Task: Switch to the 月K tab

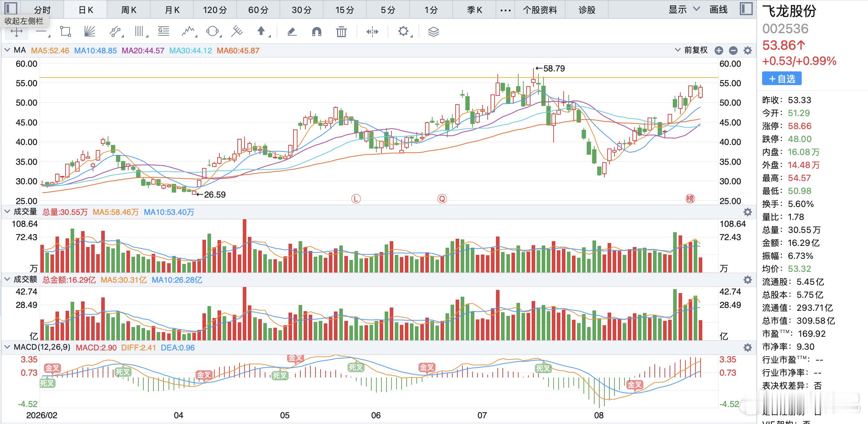Action: coord(172,10)
